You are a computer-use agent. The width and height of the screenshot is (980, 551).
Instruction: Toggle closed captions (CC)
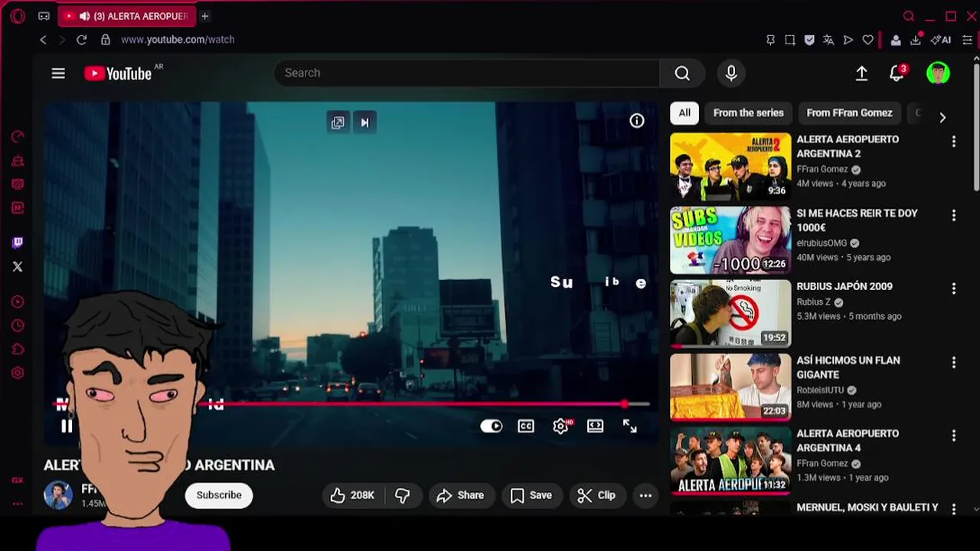pyautogui.click(x=526, y=426)
